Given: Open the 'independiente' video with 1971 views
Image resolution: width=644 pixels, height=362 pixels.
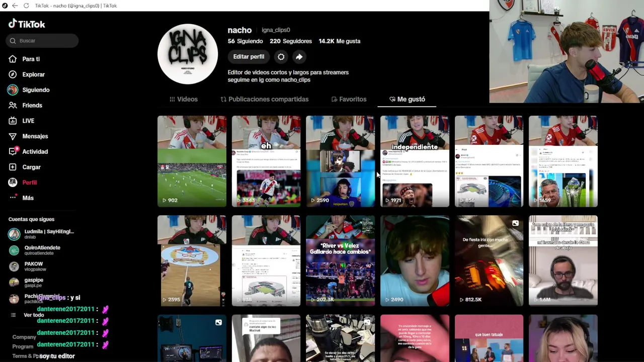Looking at the screenshot, I should tap(415, 161).
